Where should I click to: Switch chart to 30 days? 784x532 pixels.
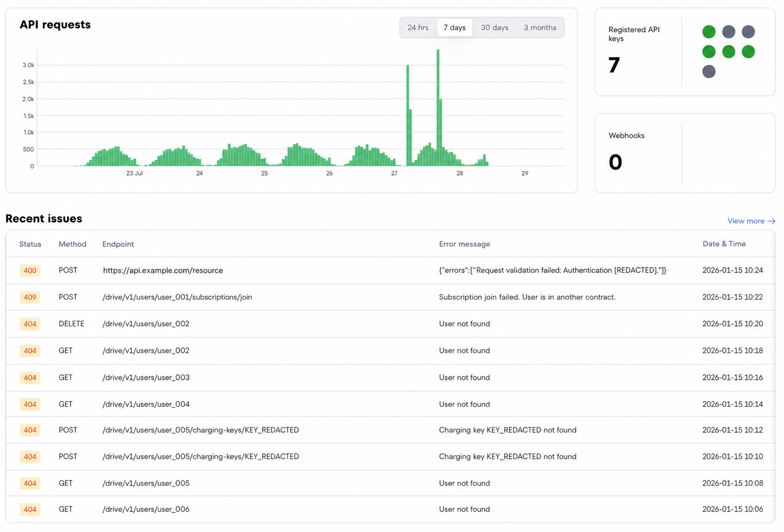[x=495, y=28]
